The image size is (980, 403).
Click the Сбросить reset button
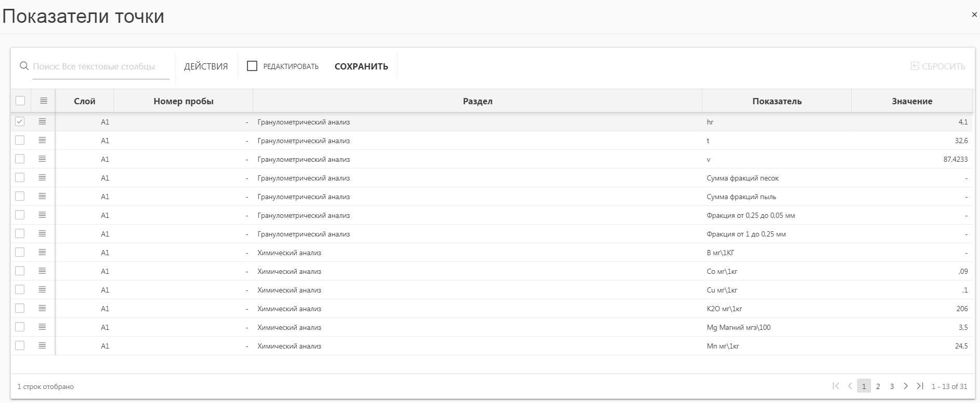click(938, 66)
